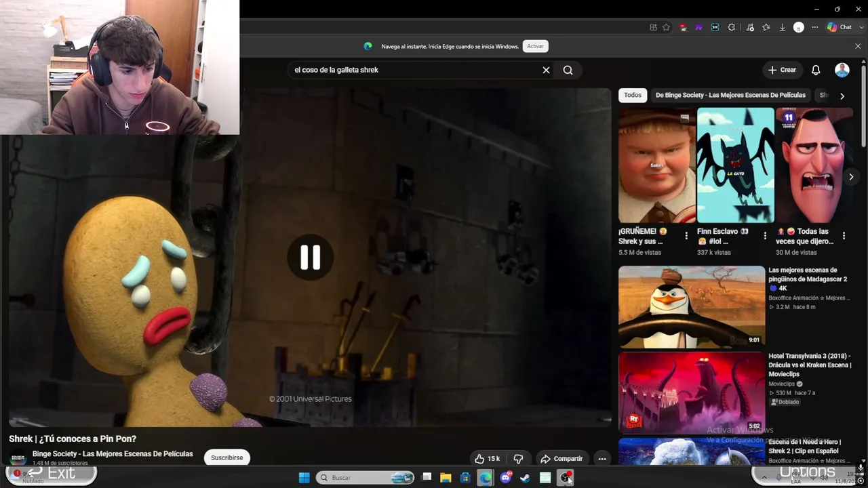
Task: Click the Exit overlay button
Action: [x=52, y=474]
